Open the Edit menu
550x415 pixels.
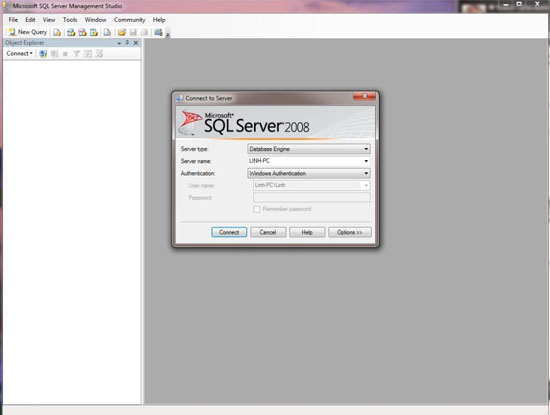pos(30,20)
